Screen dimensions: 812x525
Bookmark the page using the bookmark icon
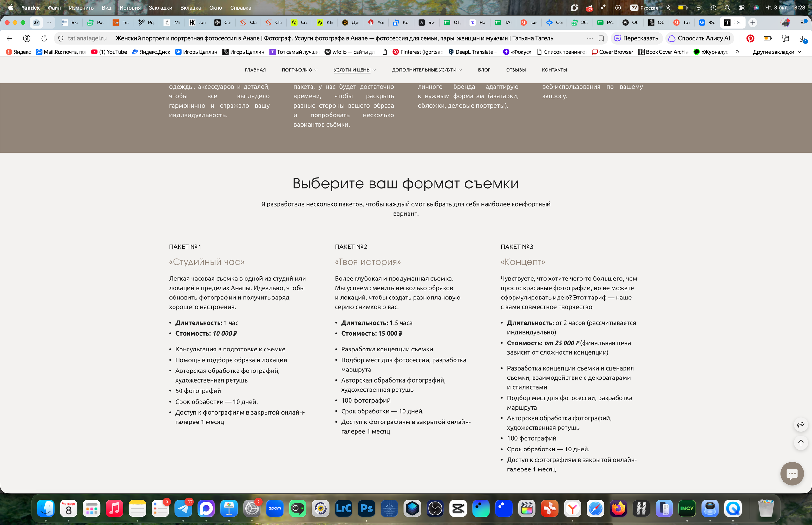click(601, 38)
